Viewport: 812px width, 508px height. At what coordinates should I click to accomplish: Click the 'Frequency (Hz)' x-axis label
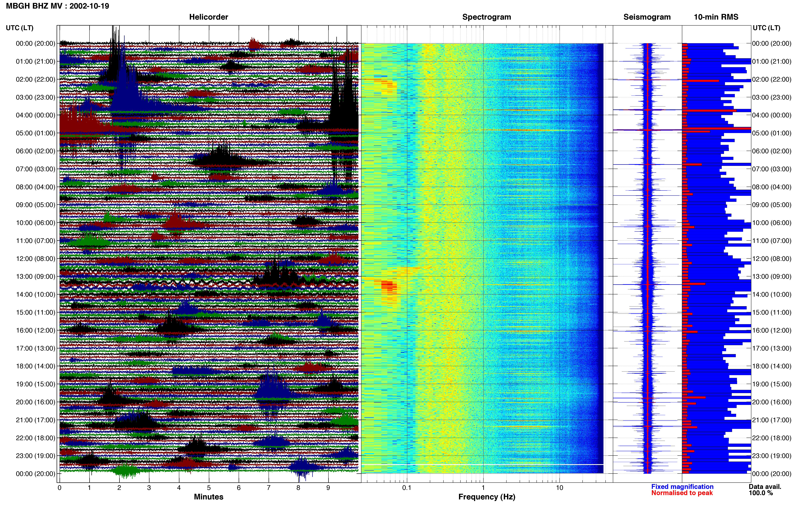tap(487, 497)
